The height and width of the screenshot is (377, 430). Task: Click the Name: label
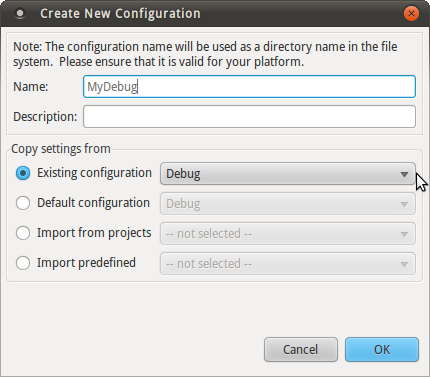point(31,87)
